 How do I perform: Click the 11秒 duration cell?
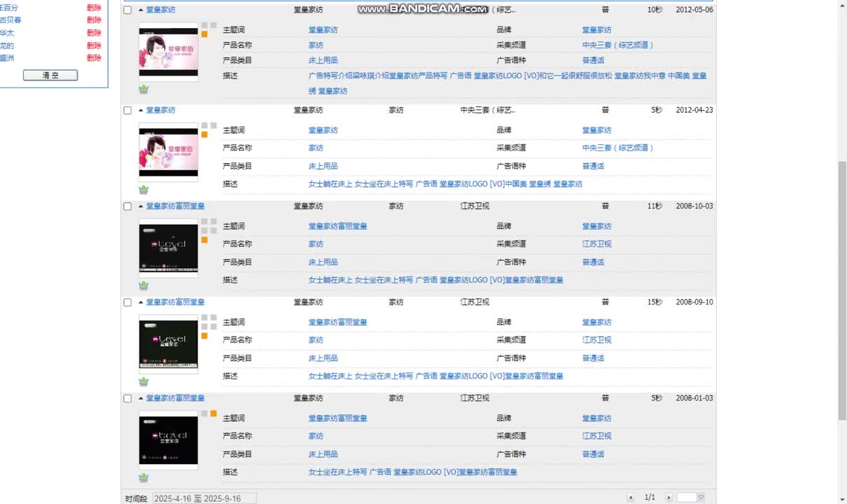tap(654, 206)
